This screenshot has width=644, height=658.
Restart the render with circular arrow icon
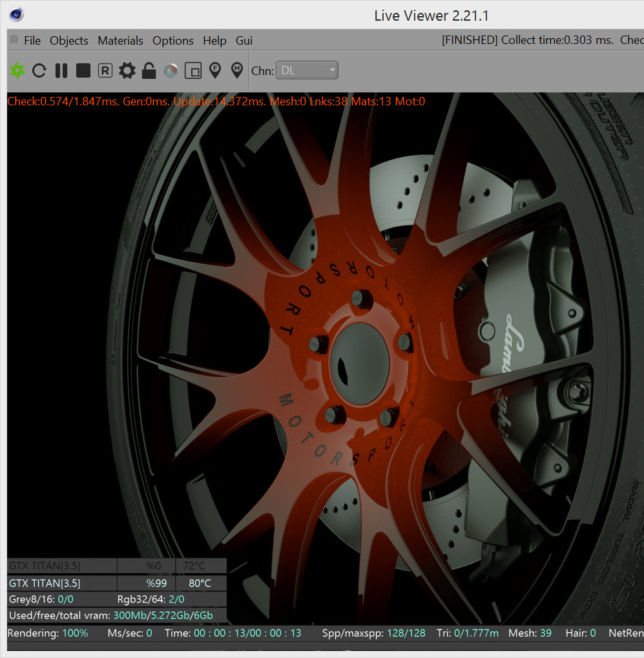click(x=39, y=70)
